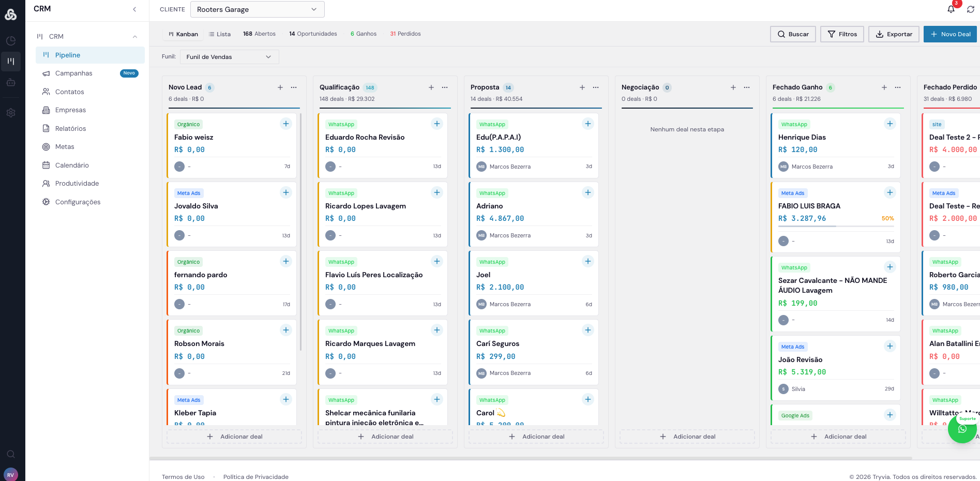Open the notifications bell

951,9
